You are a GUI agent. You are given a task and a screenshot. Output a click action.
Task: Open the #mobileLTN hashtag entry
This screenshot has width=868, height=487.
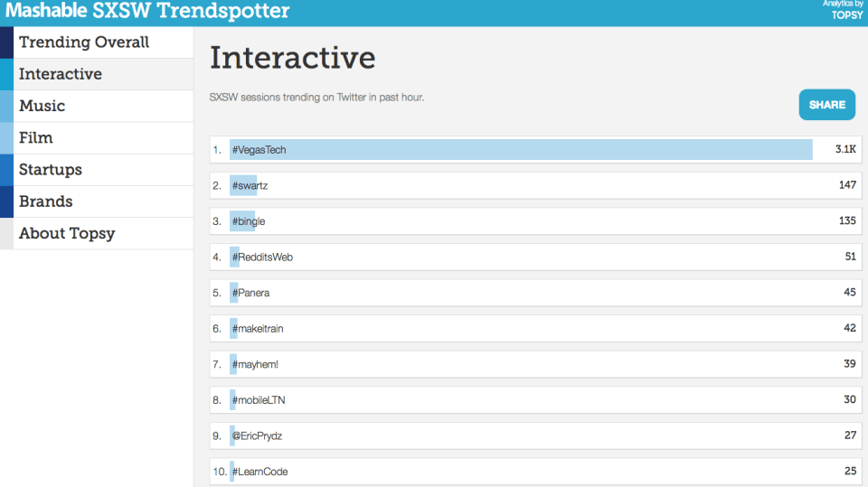(x=259, y=400)
